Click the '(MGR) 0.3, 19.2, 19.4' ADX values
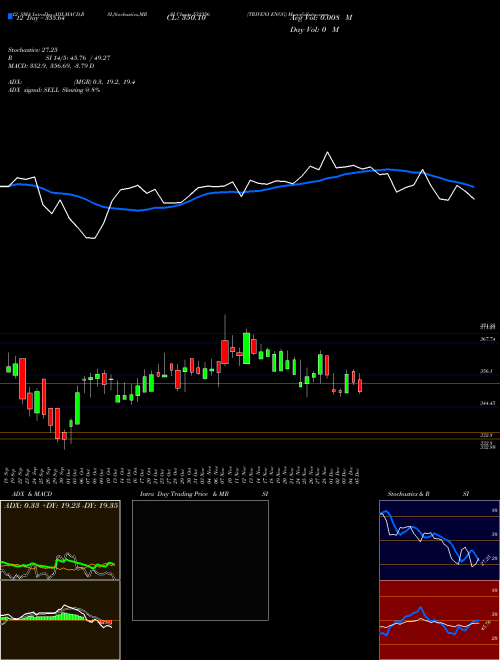The height and width of the screenshot is (660, 500). coord(104,82)
